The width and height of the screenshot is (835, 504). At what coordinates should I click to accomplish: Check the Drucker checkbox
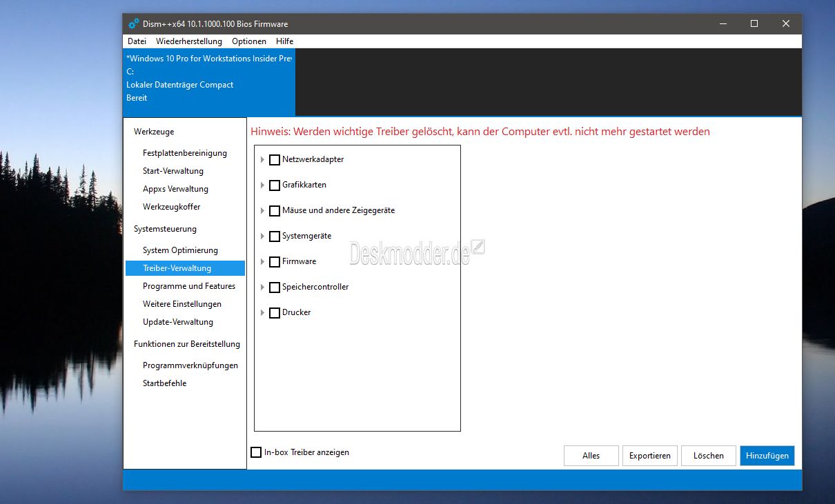point(275,313)
